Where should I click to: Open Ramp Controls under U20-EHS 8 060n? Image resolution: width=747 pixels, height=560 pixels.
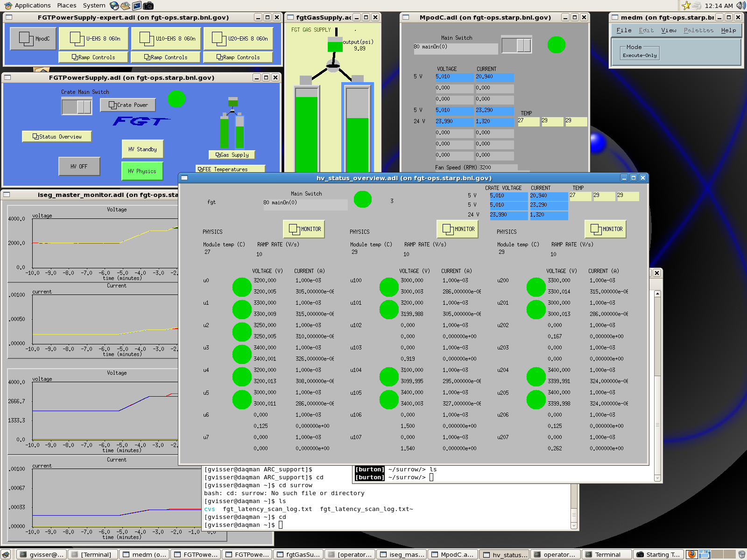click(238, 57)
